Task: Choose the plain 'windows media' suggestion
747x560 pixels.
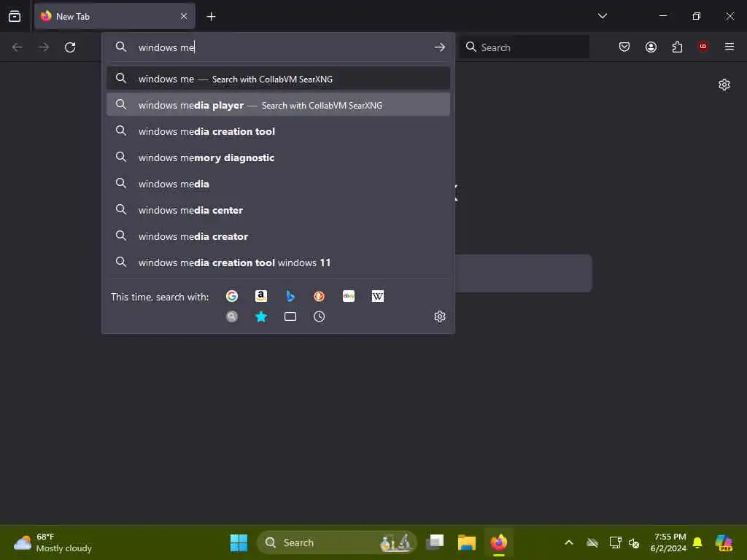Action: tap(278, 183)
